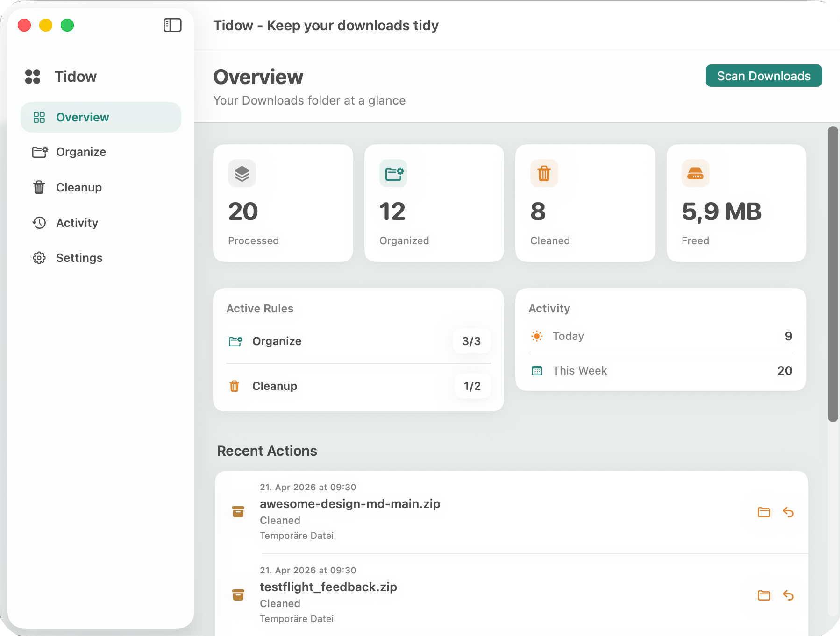Viewport: 840px width, 636px height.
Task: Open the Overview sidebar item
Action: [x=101, y=117]
